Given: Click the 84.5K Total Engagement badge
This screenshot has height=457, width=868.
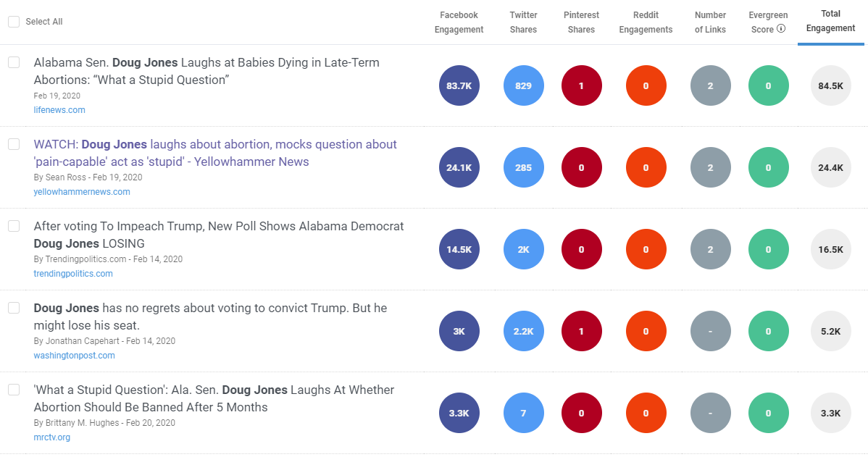Looking at the screenshot, I should click(830, 85).
